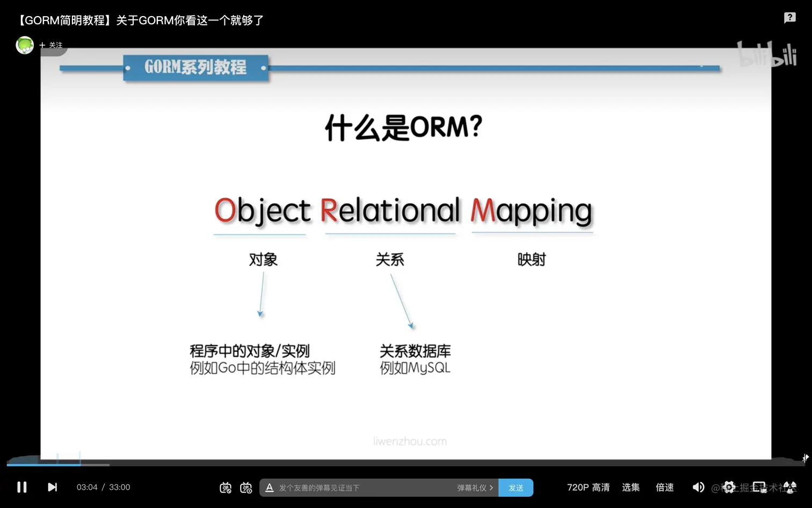Open danmaku text style options
The width and height of the screenshot is (812, 508).
pos(270,488)
